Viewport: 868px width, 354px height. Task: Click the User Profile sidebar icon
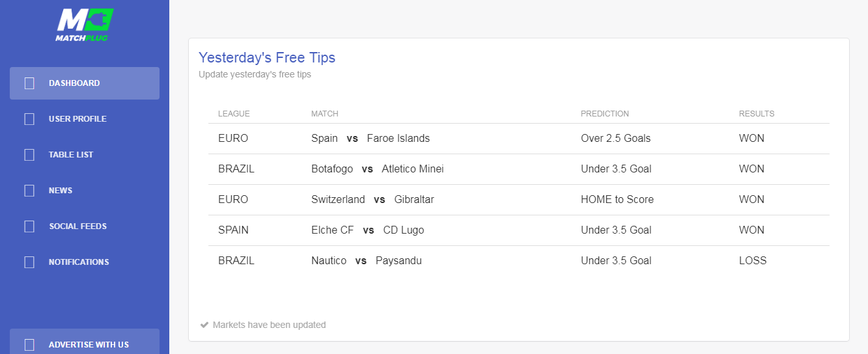(29, 119)
